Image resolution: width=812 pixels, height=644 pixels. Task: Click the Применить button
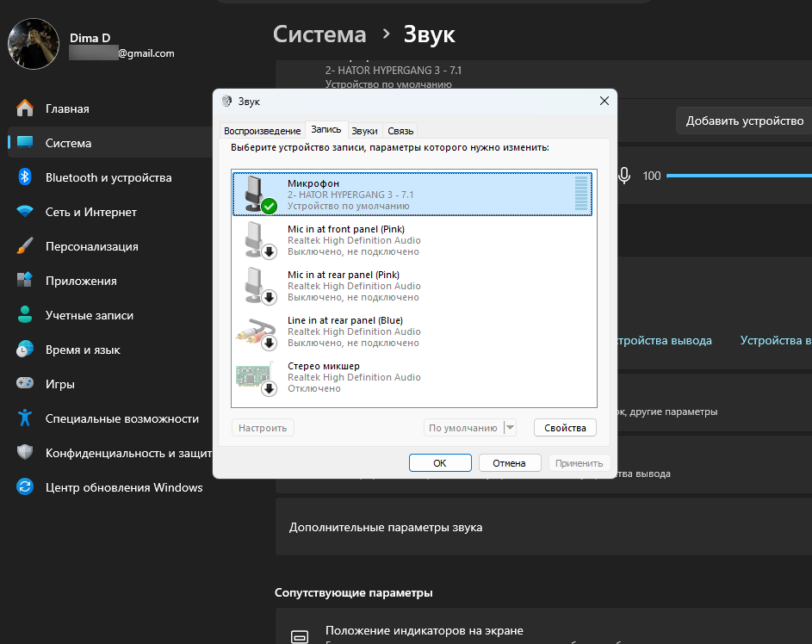[579, 463]
